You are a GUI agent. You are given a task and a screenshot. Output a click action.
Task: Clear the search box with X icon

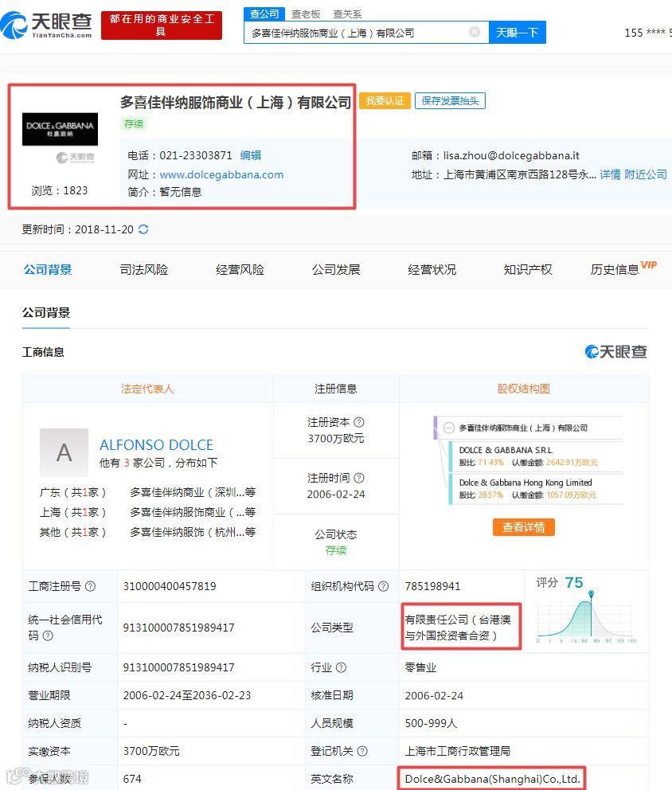coord(474,32)
